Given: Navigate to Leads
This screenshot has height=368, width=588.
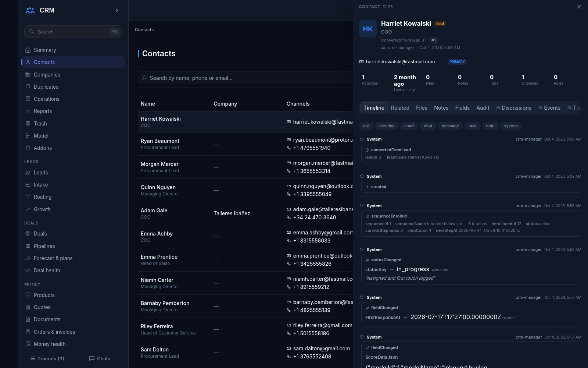Looking at the screenshot, I should [73, 173].
